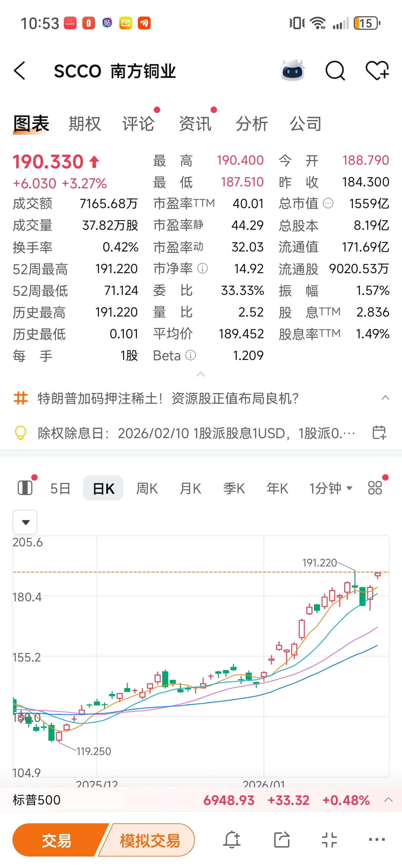Tap the 市净率 info icon

tap(202, 269)
